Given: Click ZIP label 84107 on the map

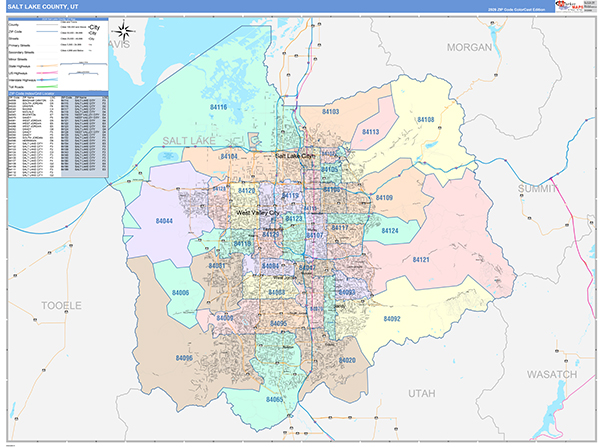Looking at the screenshot, I should tap(315, 235).
